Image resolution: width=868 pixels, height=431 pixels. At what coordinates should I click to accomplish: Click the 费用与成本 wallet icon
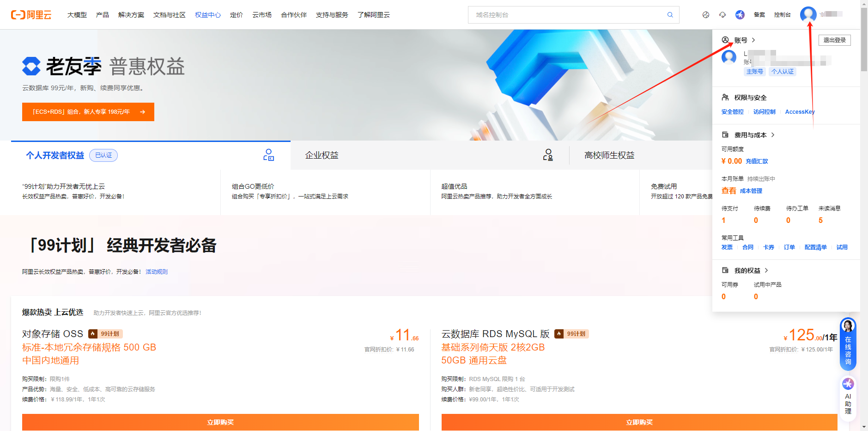(725, 135)
